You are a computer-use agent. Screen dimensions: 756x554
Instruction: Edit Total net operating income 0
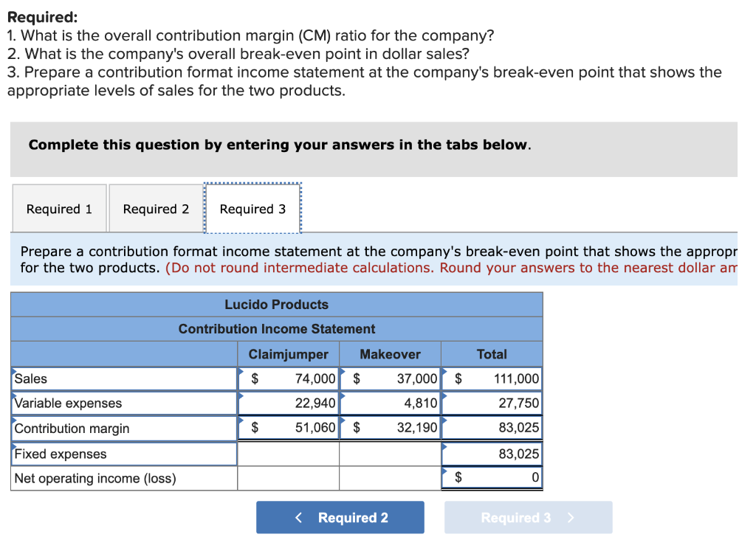pyautogui.click(x=492, y=477)
